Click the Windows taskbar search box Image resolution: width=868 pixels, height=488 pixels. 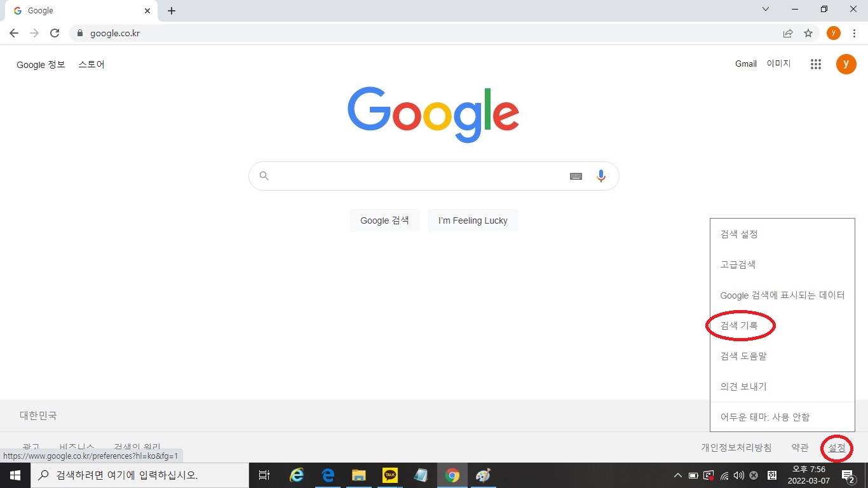[139, 475]
